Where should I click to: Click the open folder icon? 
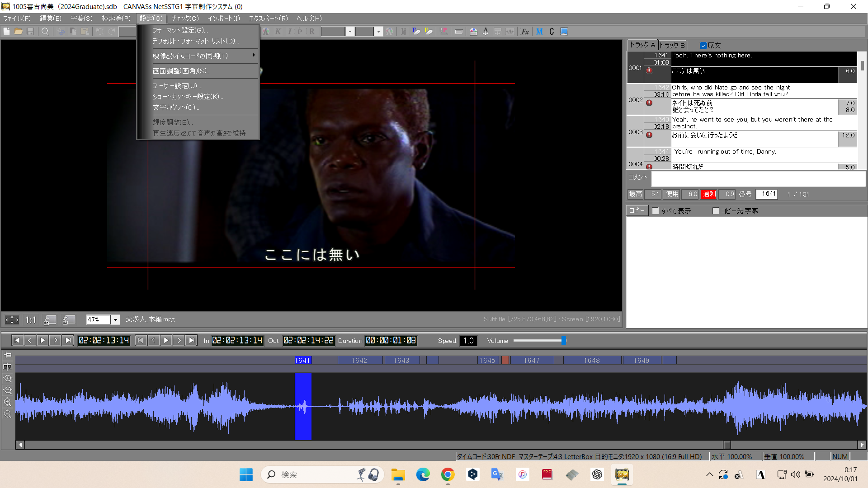(19, 32)
